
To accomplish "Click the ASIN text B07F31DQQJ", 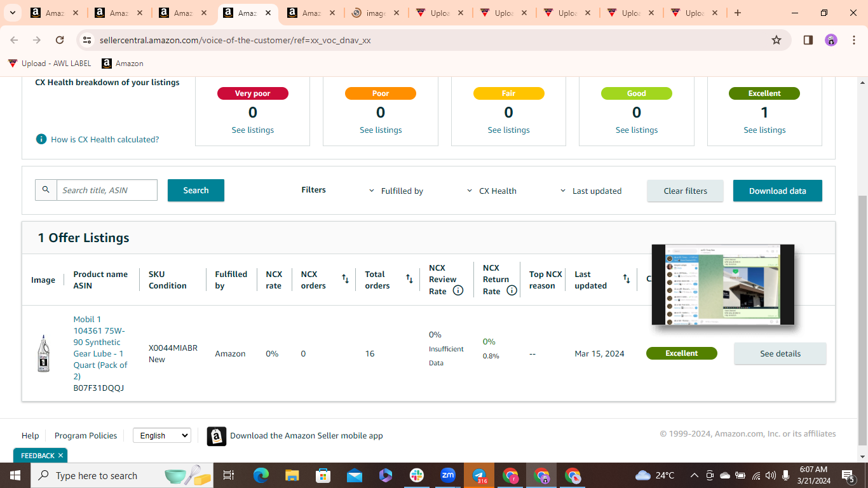I will coord(98,388).
